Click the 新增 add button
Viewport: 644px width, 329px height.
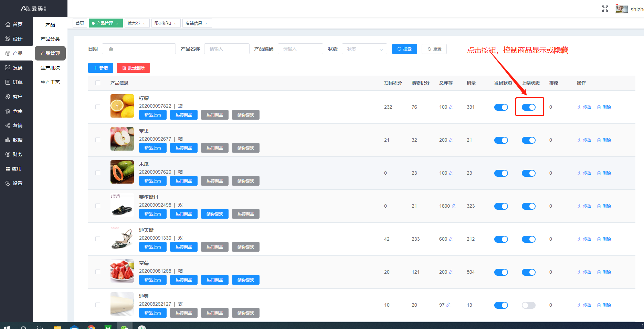coord(101,68)
